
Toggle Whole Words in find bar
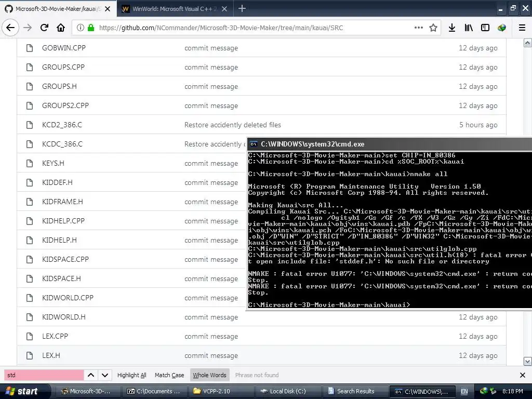coord(210,375)
